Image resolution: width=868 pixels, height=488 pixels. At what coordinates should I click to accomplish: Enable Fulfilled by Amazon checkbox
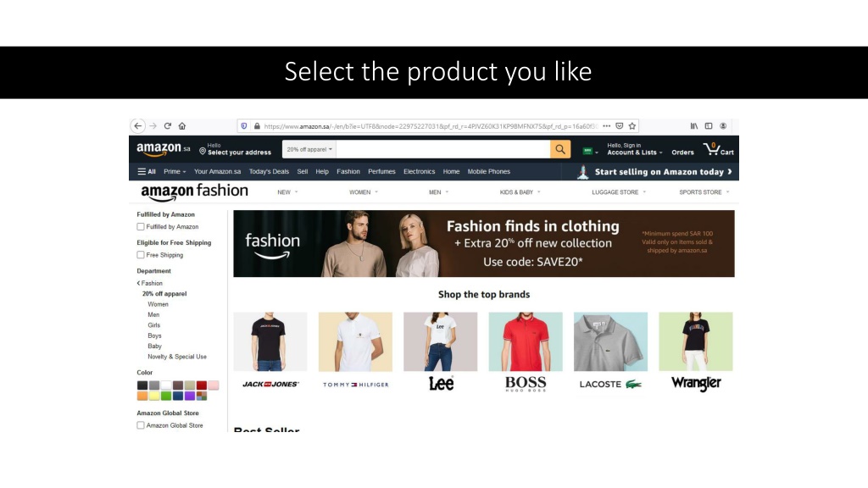click(141, 227)
